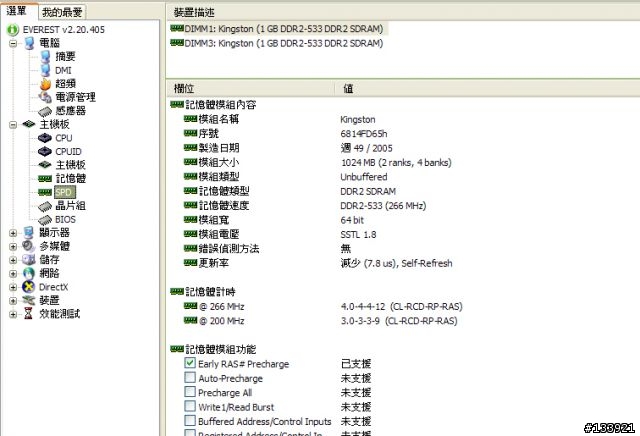
Task: Click the value DDR2-533 (266 MHz)
Action: pyautogui.click(x=383, y=205)
